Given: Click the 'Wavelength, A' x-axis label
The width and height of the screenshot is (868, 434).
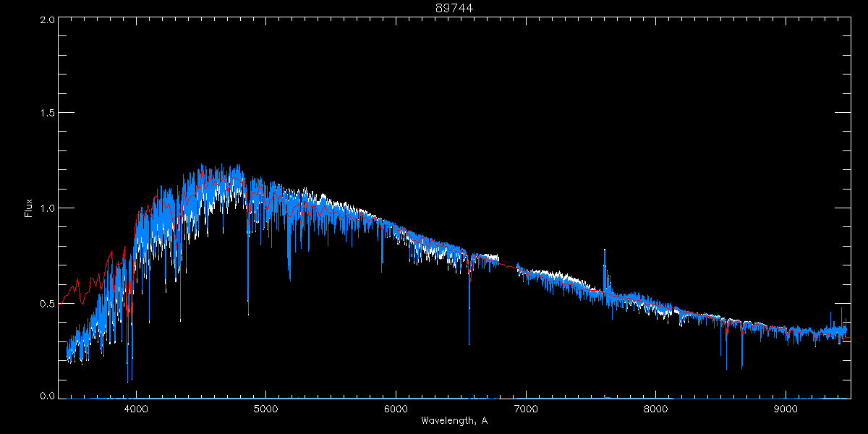Looking at the screenshot, I should 454,420.
